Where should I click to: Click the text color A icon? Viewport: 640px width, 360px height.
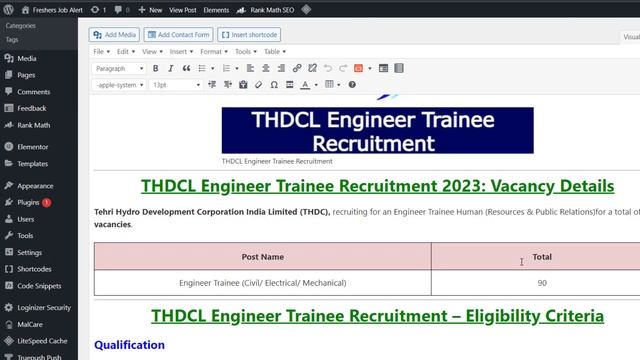pos(305,84)
